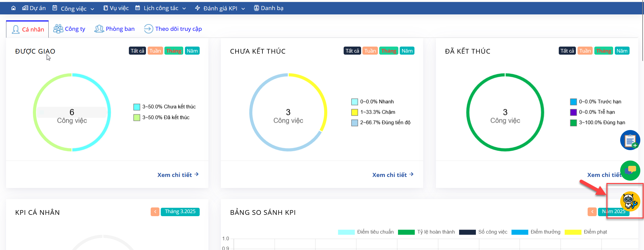Viewport: 644px width, 250px height.
Task: Toggle Điểm phạt chart legend
Action: pos(586,232)
